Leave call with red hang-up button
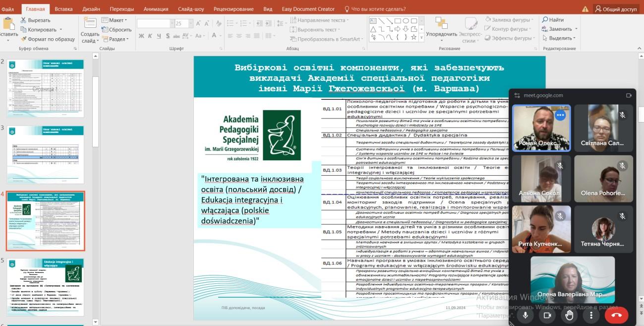Viewport: 644px width, 326px height. (616, 315)
